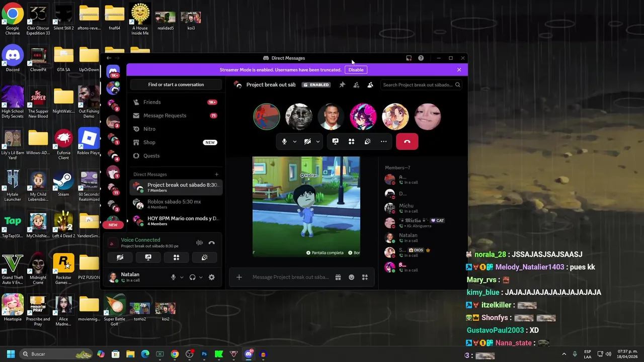Image resolution: width=644 pixels, height=362 pixels.
Task: Add friends to group DM icon
Action: (356, 85)
